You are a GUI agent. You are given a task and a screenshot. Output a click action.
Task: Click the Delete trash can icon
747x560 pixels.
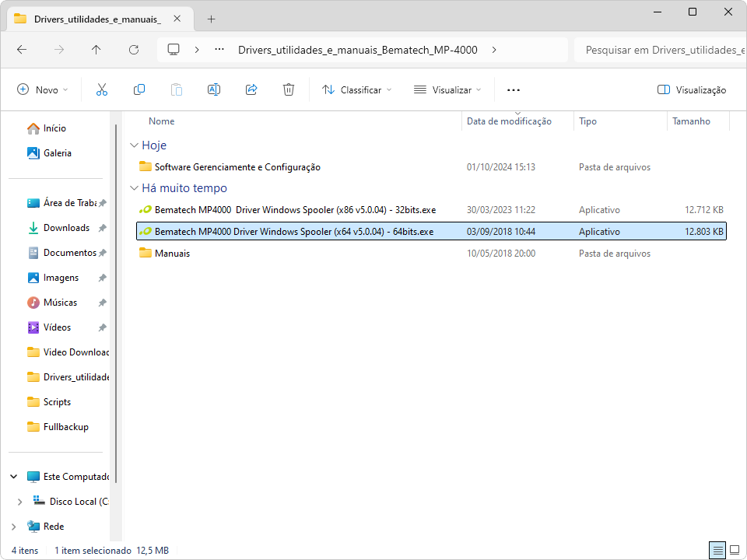[289, 89]
